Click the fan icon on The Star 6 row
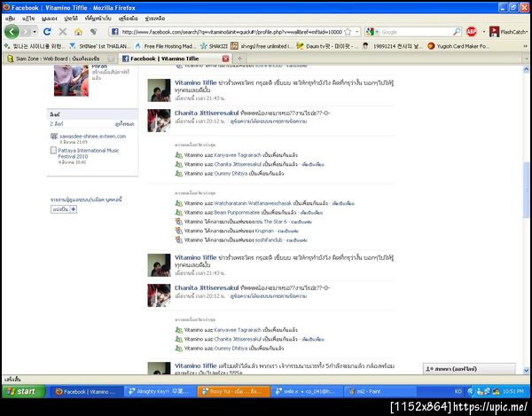Viewport: 532px width, 416px height. [178, 222]
